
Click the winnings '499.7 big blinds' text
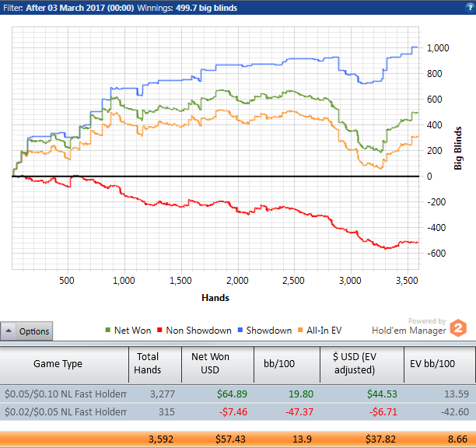point(206,8)
